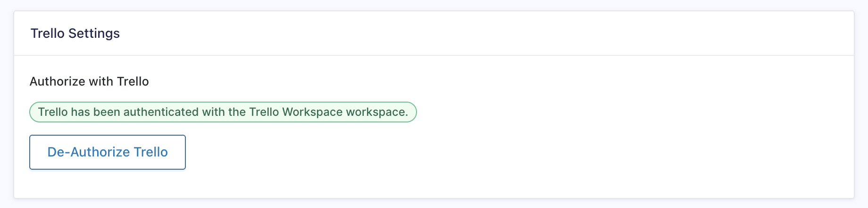The image size is (868, 208).
Task: Click 'Trello has been' at start of badge
Action: (79, 112)
